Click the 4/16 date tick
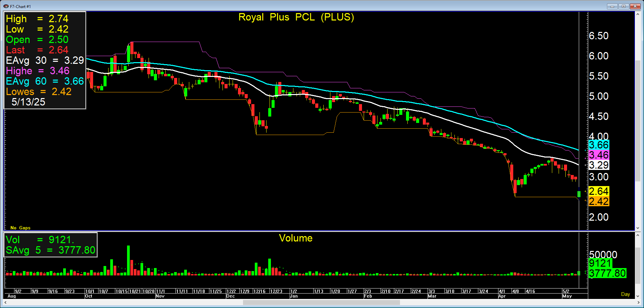Image resolution: width=644 pixels, height=308 pixels. (530, 291)
